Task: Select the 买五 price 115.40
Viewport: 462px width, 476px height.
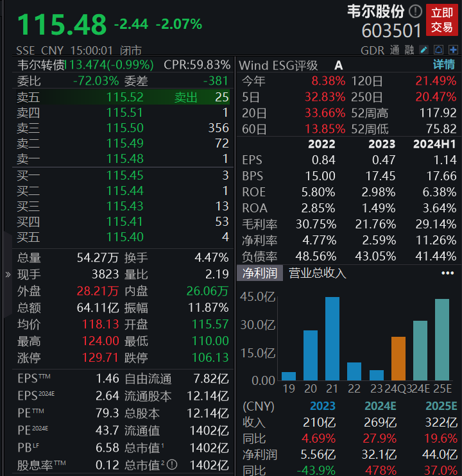Action: pyautogui.click(x=124, y=237)
